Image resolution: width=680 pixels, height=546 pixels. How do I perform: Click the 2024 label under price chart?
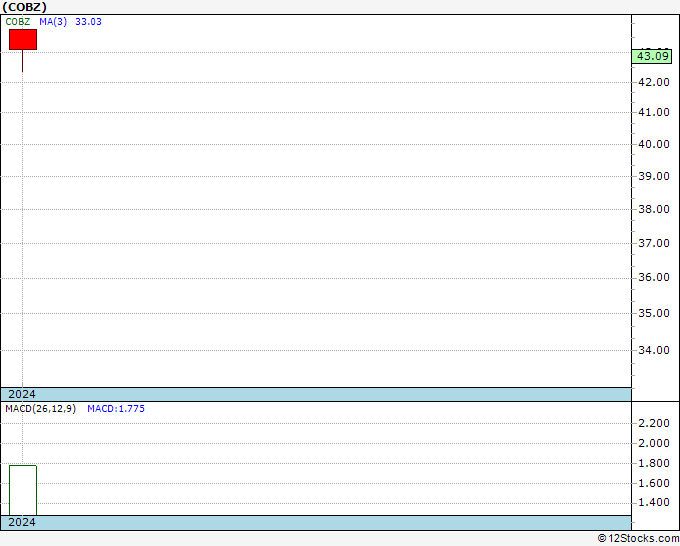(22, 394)
